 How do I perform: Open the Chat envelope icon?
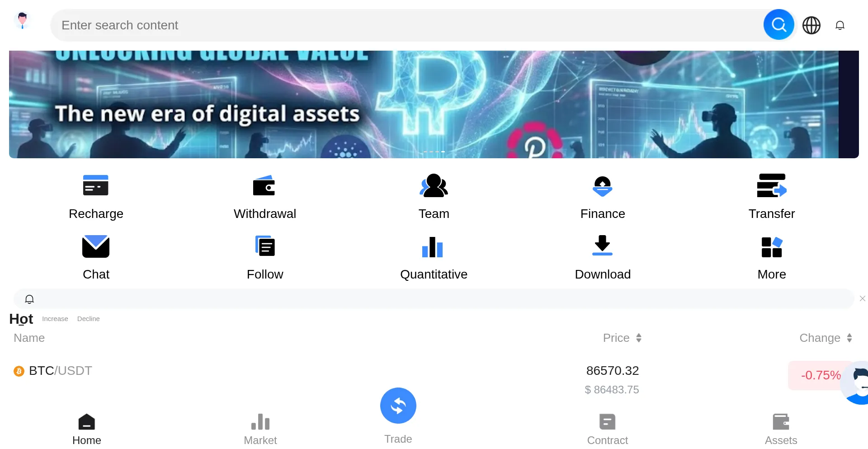click(96, 246)
